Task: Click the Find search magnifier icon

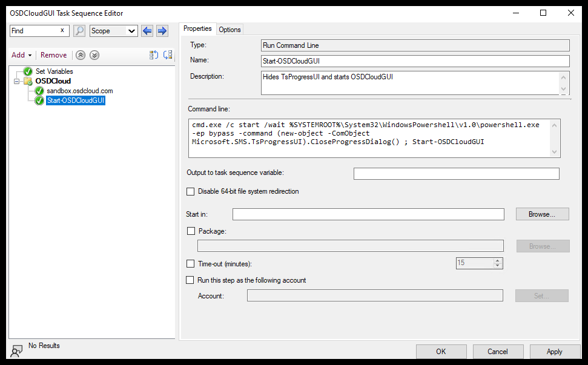Action: coord(79,30)
